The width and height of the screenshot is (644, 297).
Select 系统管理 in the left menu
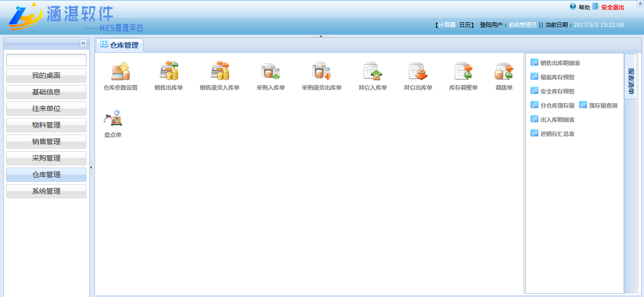point(46,191)
